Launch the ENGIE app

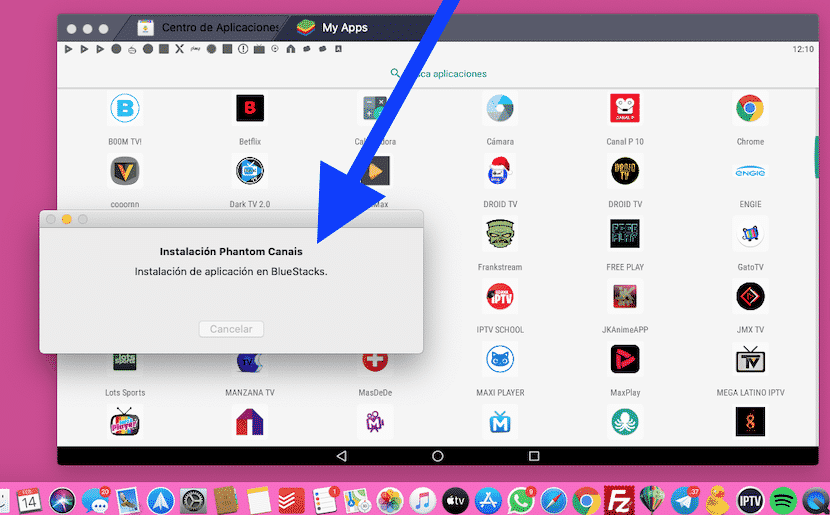(750, 172)
